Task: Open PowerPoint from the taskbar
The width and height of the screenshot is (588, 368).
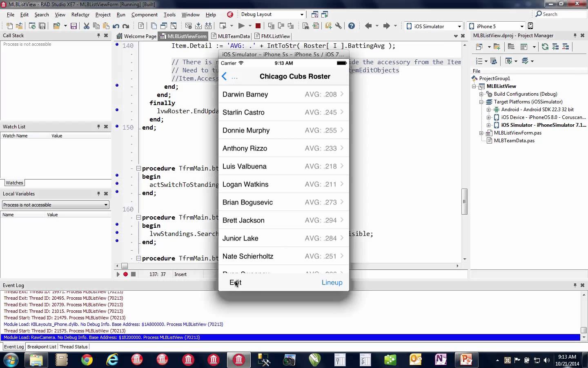Action: click(x=466, y=360)
